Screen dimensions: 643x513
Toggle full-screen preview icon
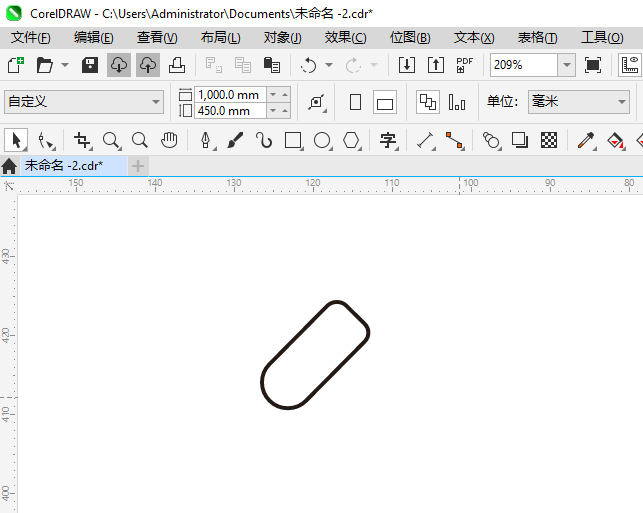point(593,65)
